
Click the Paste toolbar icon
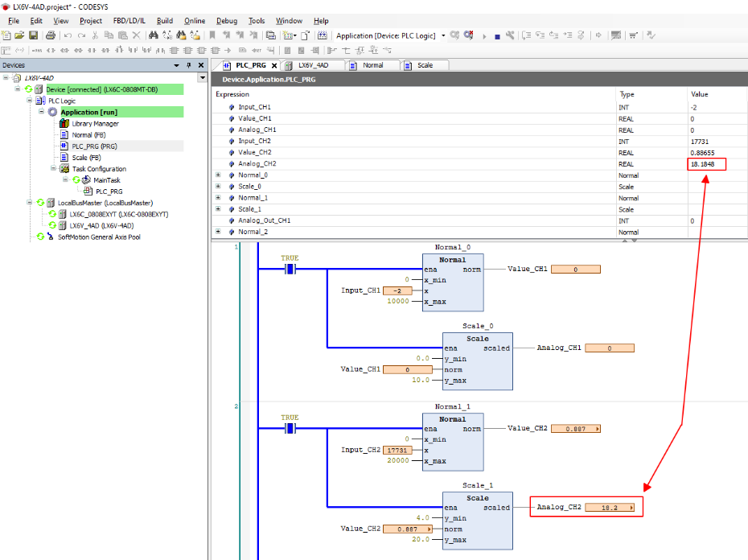pos(122,35)
